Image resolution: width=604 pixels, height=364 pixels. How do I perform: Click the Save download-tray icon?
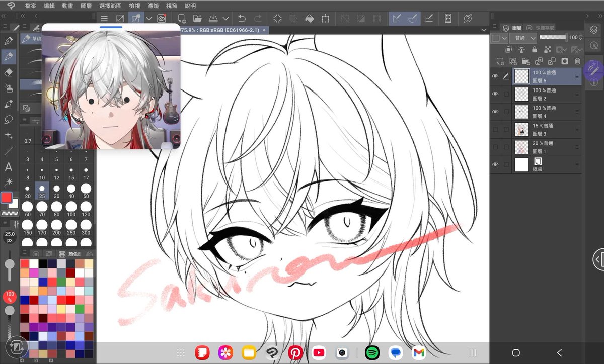tap(213, 19)
